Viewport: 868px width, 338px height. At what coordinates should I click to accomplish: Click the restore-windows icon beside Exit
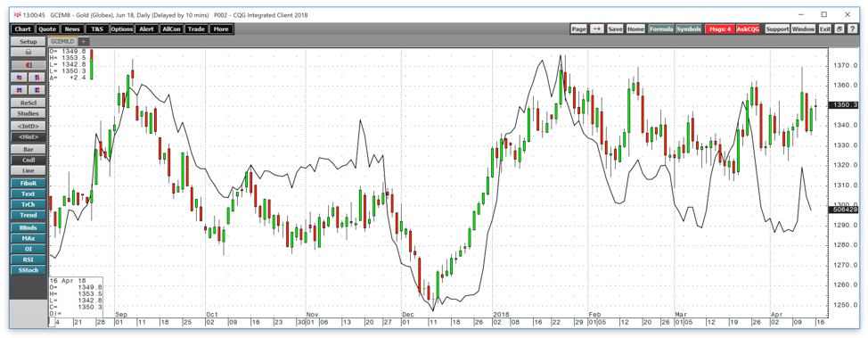click(839, 29)
